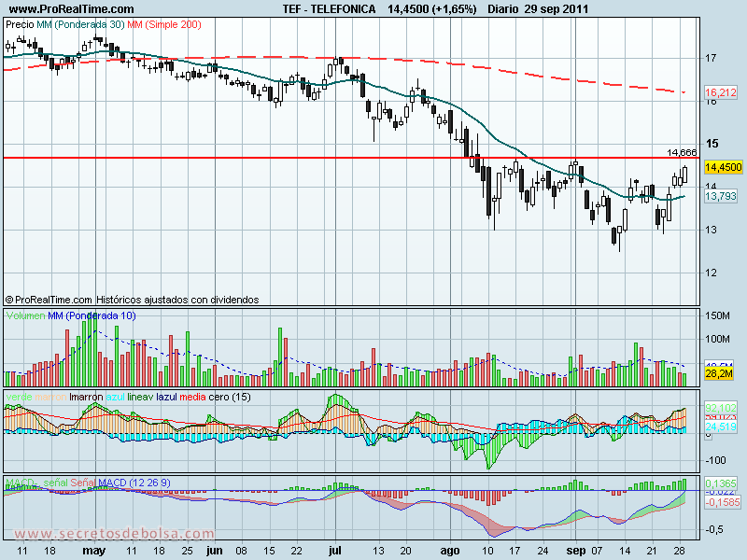Click the -100 oscillator axis label

point(715,460)
